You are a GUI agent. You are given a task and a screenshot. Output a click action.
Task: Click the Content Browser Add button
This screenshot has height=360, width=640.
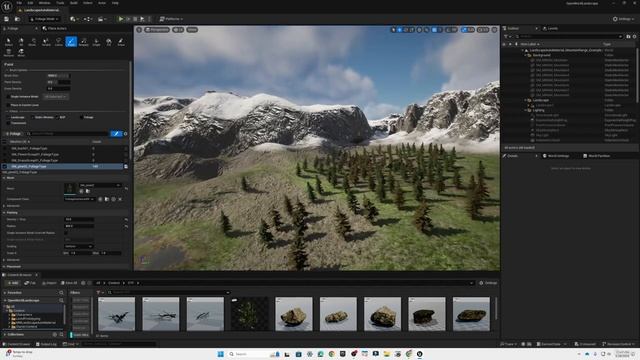[x=13, y=283]
